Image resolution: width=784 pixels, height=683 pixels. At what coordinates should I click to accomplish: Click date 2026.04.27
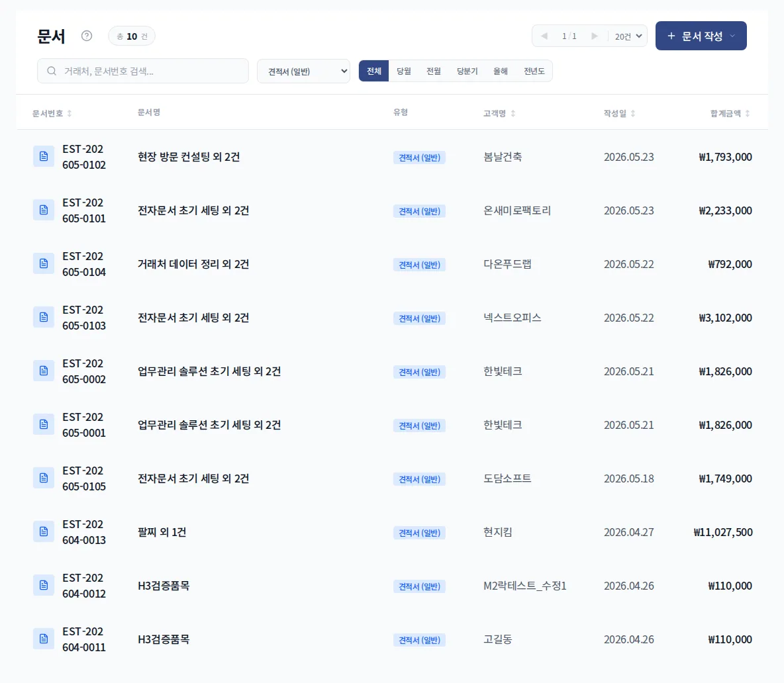(x=628, y=532)
